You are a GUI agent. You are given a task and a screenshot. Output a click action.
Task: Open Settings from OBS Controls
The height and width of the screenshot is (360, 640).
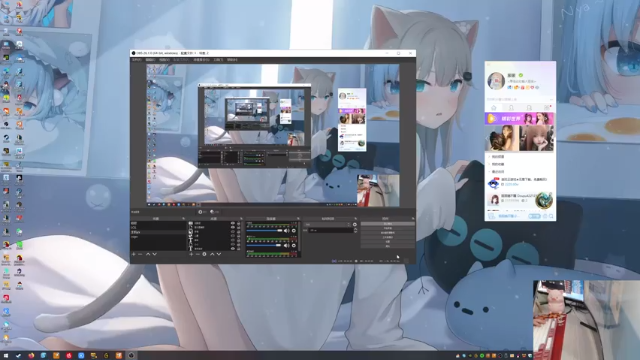point(388,242)
